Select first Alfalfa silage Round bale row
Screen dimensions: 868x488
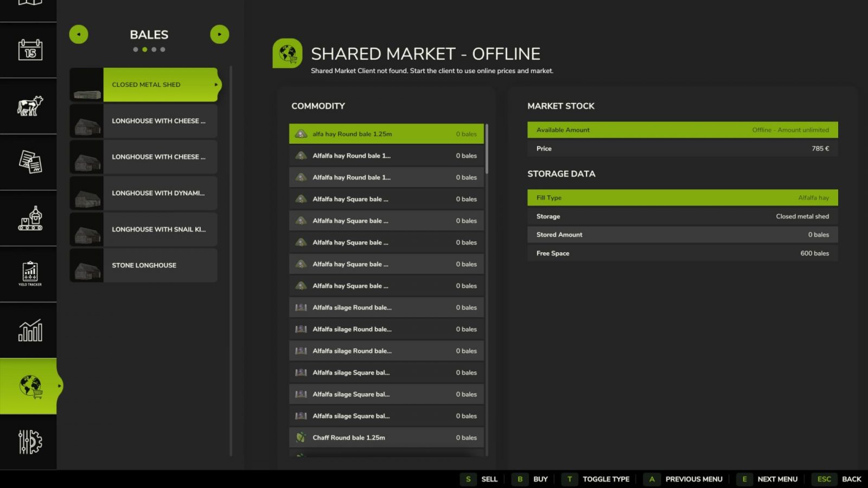(386, 307)
